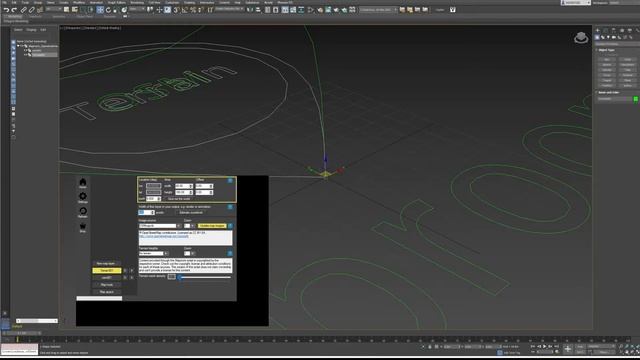Activate the Unlink Selection tool

coord(31,10)
